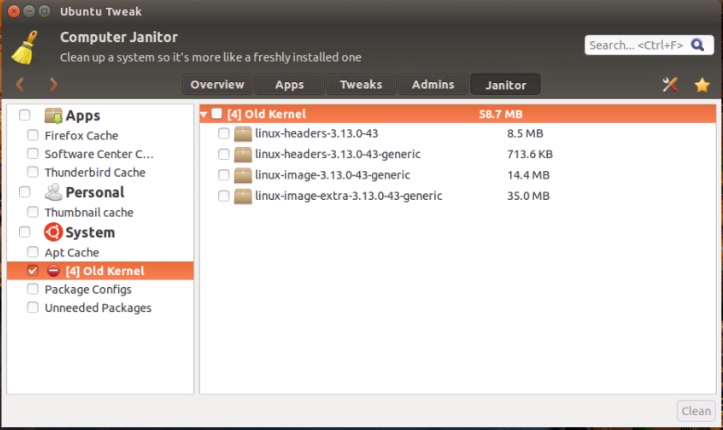Open preferences via wrench and screwdriver icon
Screen dimensions: 723x430
tap(670, 84)
